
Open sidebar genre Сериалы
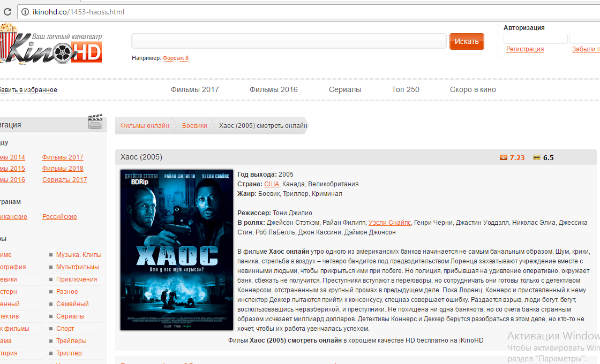[x=70, y=316]
